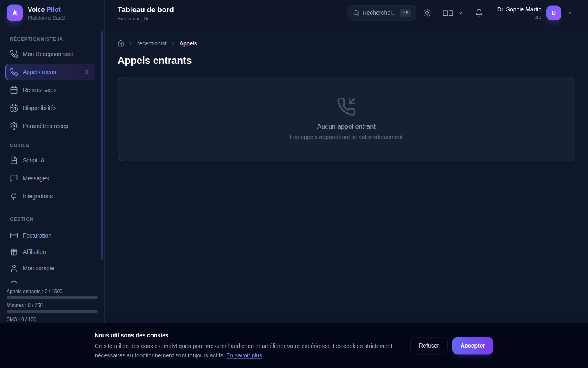Click the Disponibilités calendar-clock icon
588x368 pixels.
click(x=14, y=108)
